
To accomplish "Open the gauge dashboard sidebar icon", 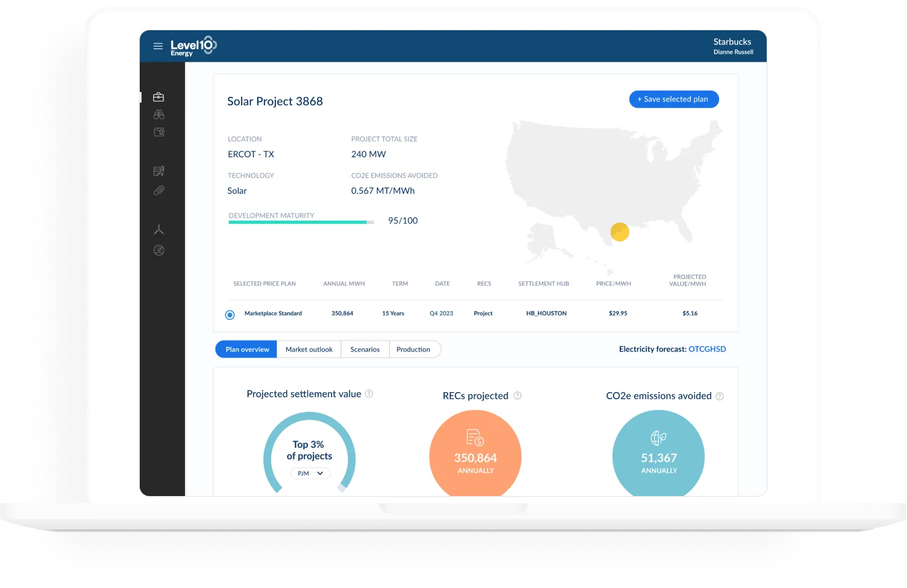I will click(x=159, y=250).
